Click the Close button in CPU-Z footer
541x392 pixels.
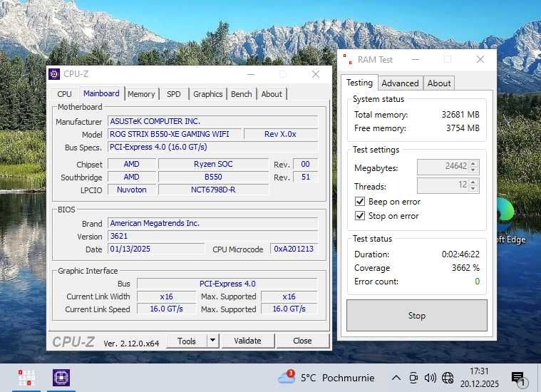coord(302,341)
